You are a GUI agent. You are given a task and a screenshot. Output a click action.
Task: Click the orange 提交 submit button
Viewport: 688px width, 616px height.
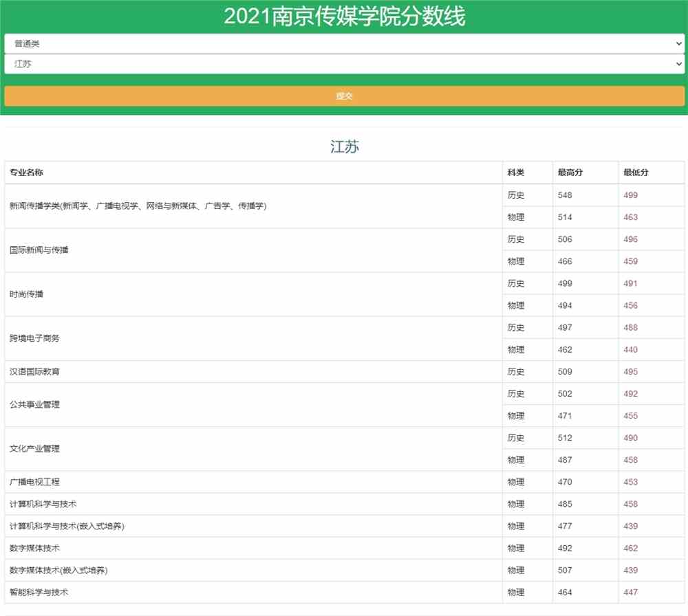(x=345, y=96)
